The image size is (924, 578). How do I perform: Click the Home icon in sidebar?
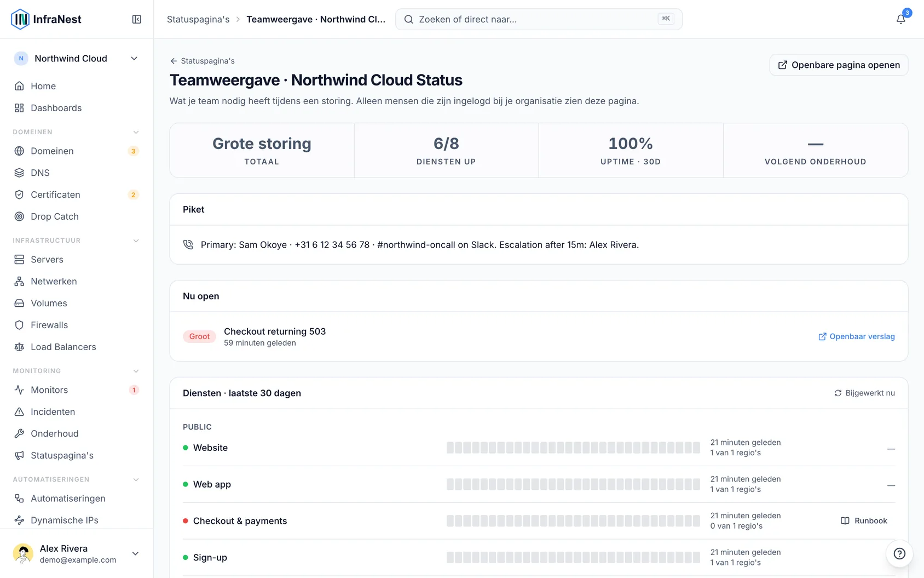pyautogui.click(x=19, y=86)
